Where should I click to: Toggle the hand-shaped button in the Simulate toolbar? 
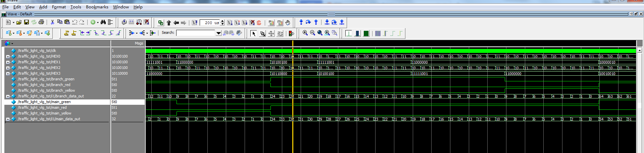[288, 23]
